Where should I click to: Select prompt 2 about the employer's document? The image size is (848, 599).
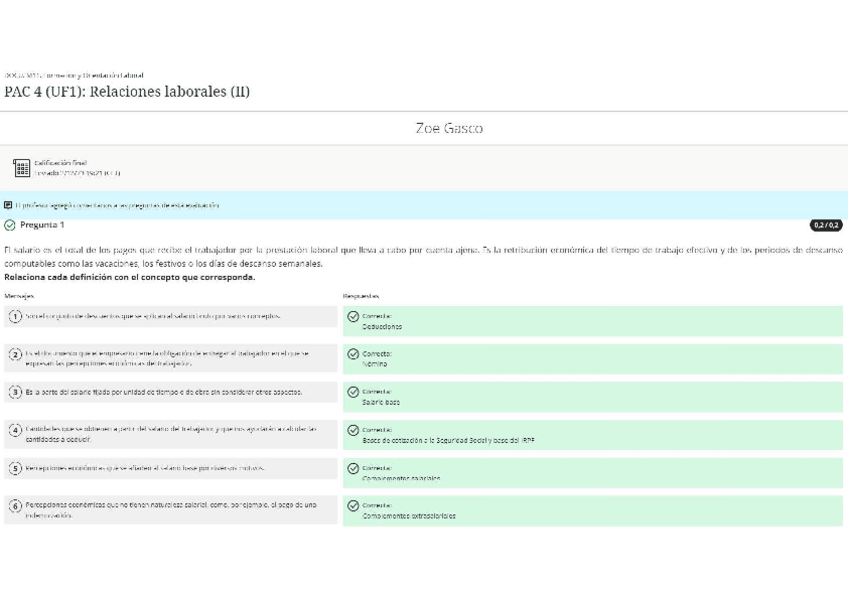coord(170,358)
